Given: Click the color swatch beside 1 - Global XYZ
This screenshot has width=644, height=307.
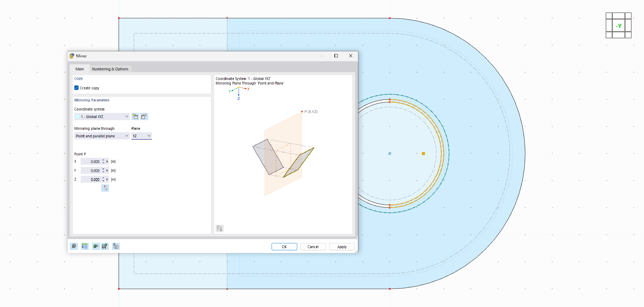Looking at the screenshot, I should click(x=77, y=116).
